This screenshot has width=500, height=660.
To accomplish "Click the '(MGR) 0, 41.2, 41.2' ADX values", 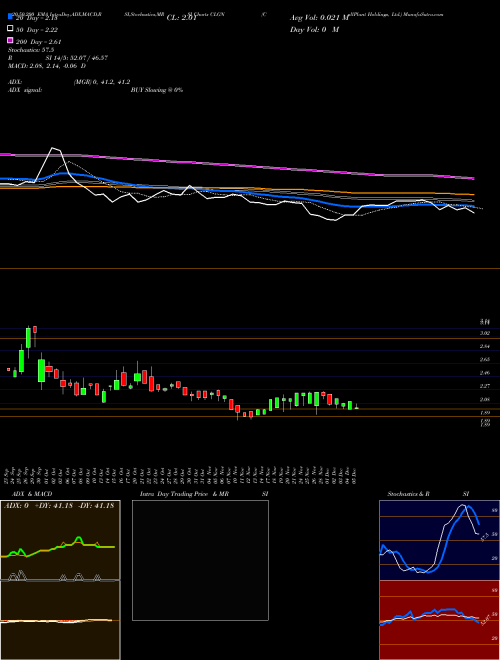I will (x=102, y=82).
